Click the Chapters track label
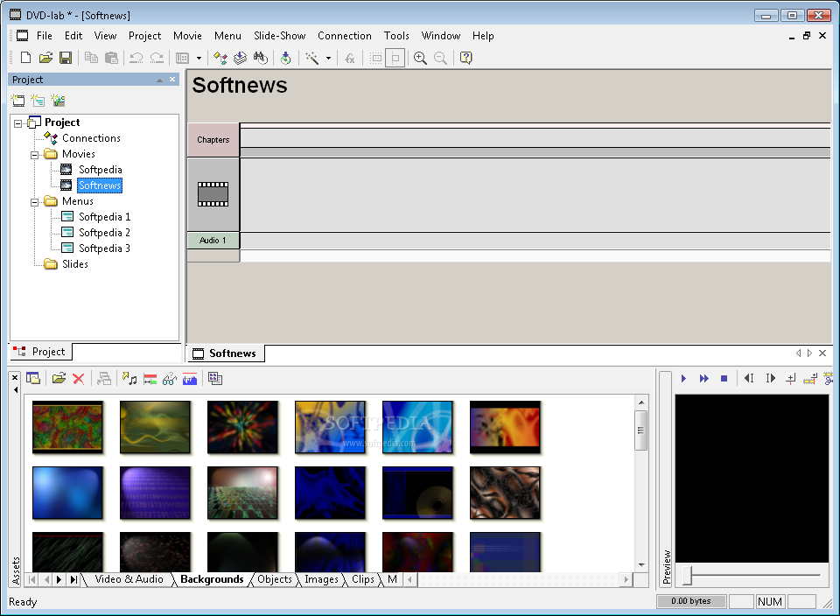The image size is (840, 616). 213,140
